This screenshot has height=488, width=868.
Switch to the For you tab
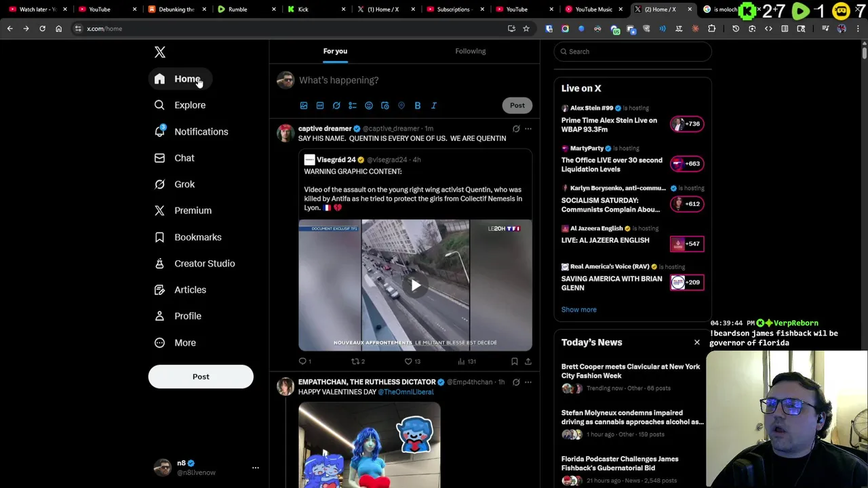tap(335, 51)
